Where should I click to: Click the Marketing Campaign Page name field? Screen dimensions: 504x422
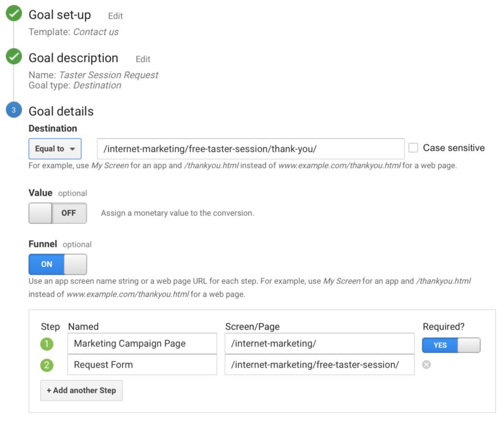[142, 344]
